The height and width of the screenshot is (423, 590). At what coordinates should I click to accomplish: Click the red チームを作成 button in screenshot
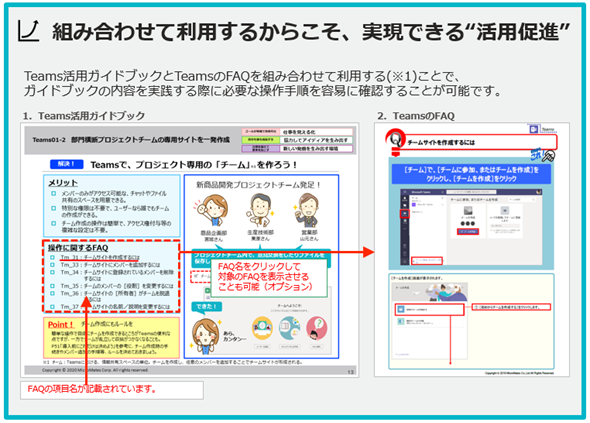[x=468, y=232]
